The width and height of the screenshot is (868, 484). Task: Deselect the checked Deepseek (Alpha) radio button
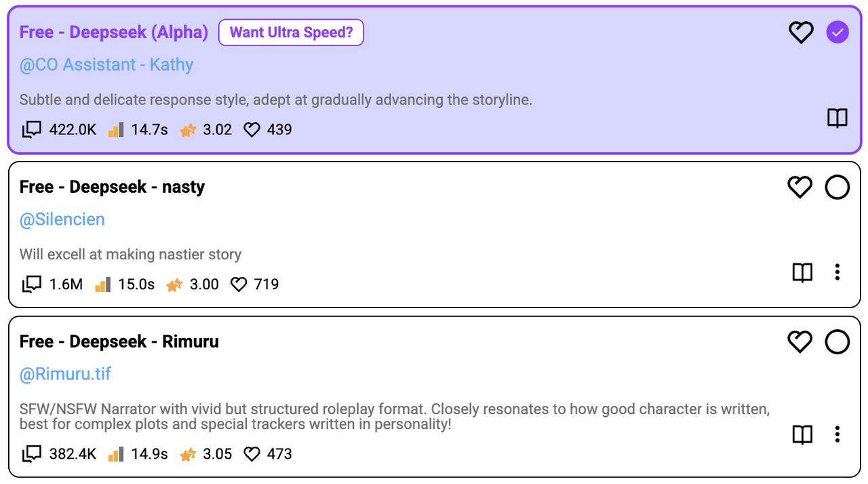[x=837, y=33]
